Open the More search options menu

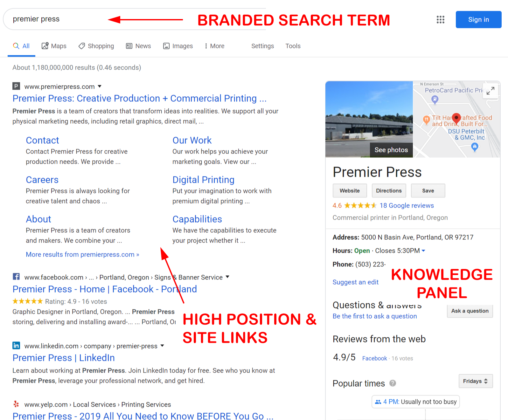tap(214, 46)
